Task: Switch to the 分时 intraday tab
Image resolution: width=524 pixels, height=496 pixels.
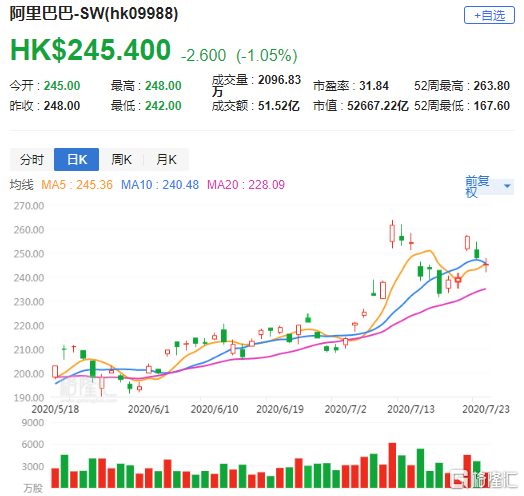Action: (32, 159)
